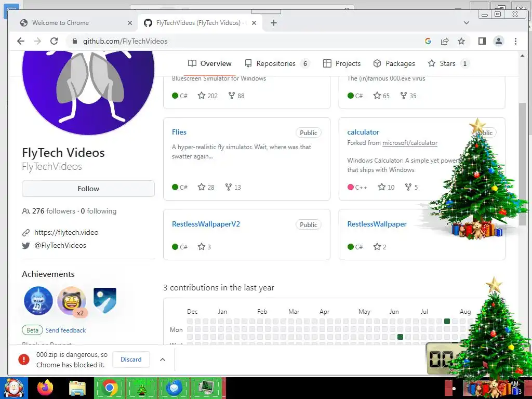Image resolution: width=532 pixels, height=399 pixels.
Task: Click the green July contribution square
Action: (x=447, y=321)
